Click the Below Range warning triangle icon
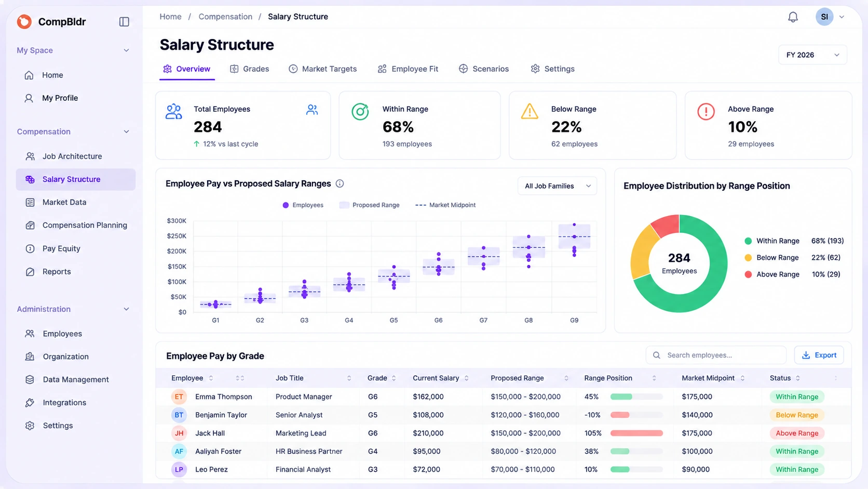Image resolution: width=868 pixels, height=489 pixels. 530,111
